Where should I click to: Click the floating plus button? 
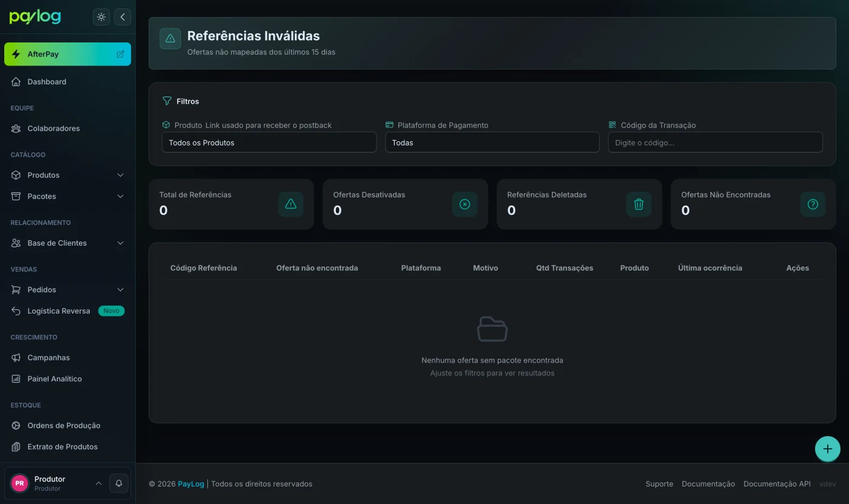827,449
